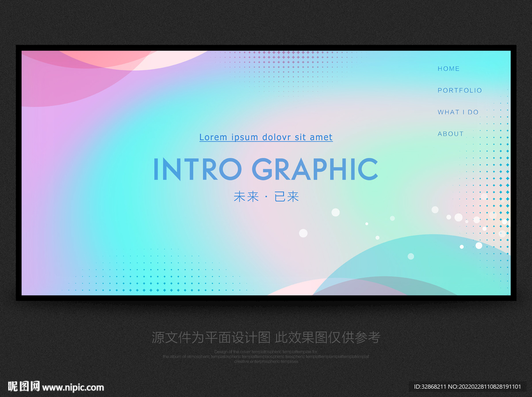
Task: Select WHAT I DO in navigation
Action: pos(458,112)
